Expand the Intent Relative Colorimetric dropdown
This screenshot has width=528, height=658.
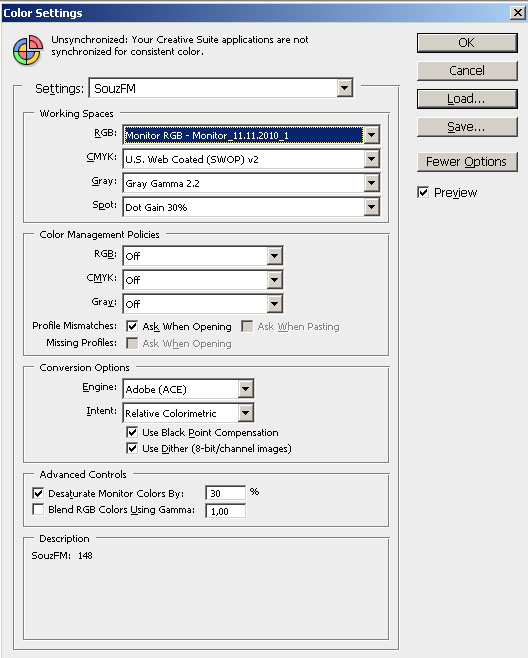click(188, 413)
